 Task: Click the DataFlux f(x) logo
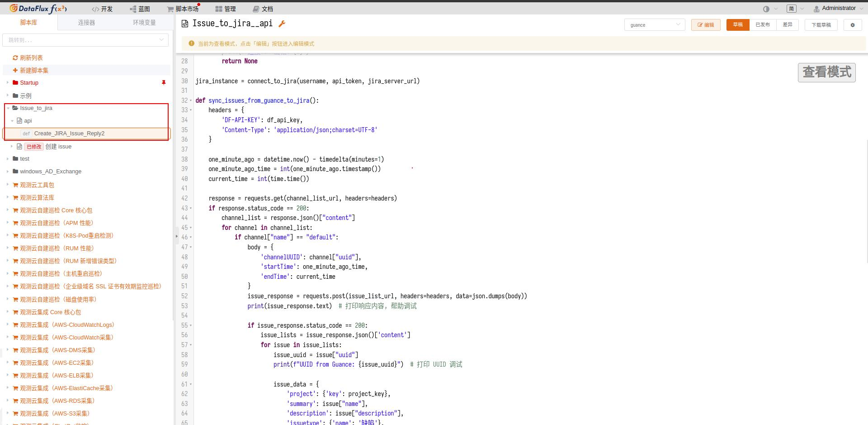[x=38, y=9]
